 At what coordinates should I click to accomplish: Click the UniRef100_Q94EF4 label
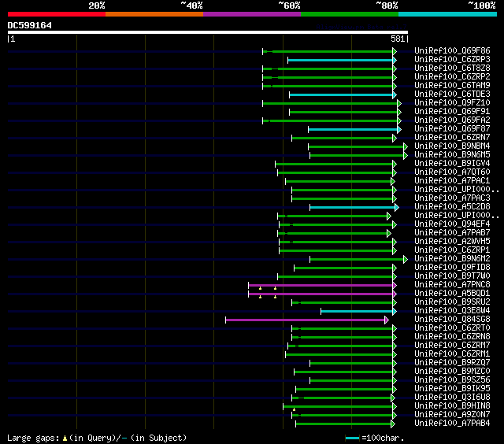coord(452,224)
